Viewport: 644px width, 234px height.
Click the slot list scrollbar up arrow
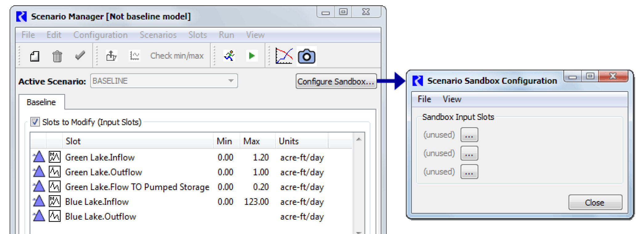(358, 140)
